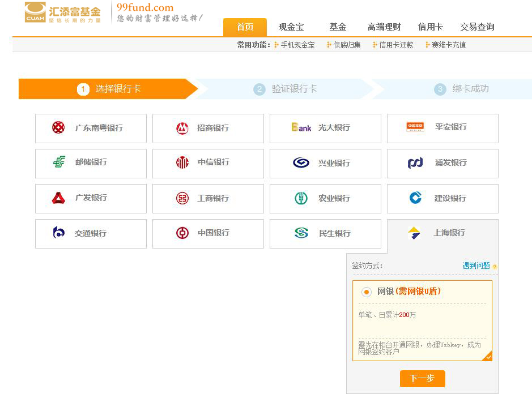Open the 高端理财 menu tab

384,27
